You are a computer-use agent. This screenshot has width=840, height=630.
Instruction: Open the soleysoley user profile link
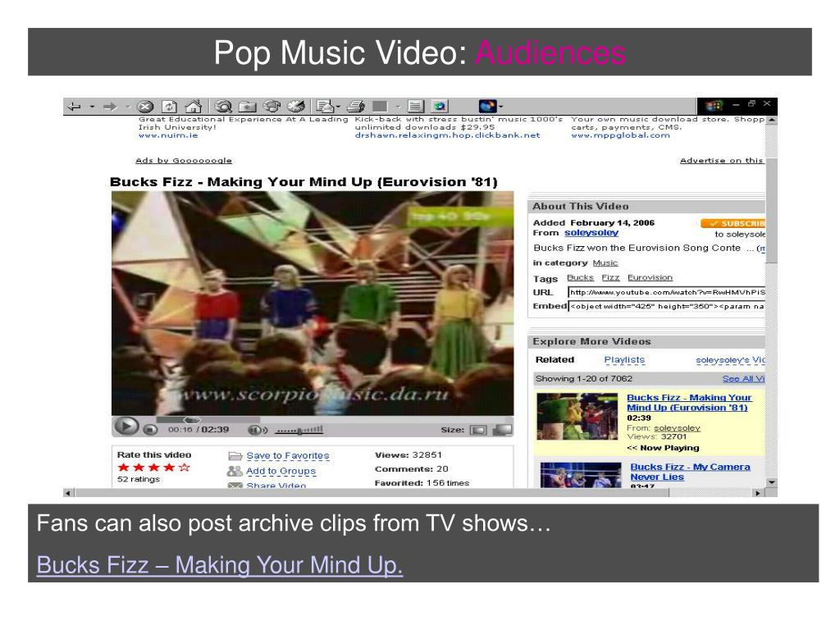[x=591, y=232]
